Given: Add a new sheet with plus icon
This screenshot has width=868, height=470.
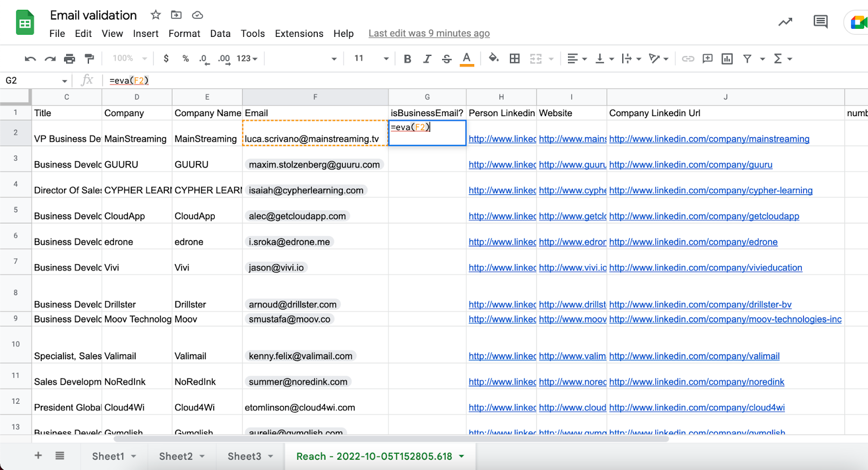Looking at the screenshot, I should (x=38, y=456).
